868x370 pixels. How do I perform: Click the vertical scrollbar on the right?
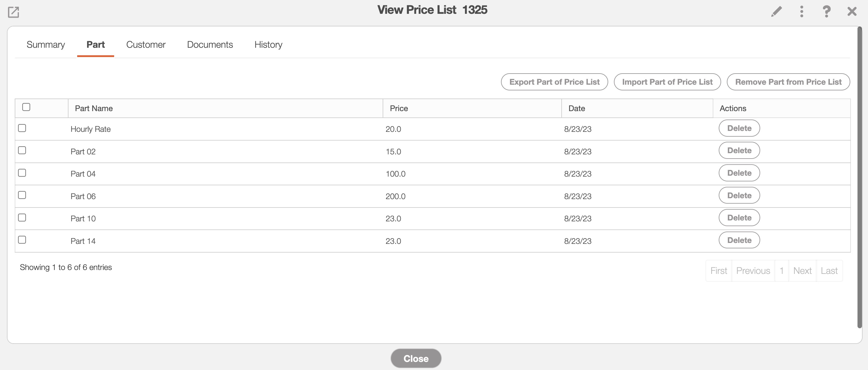859,175
